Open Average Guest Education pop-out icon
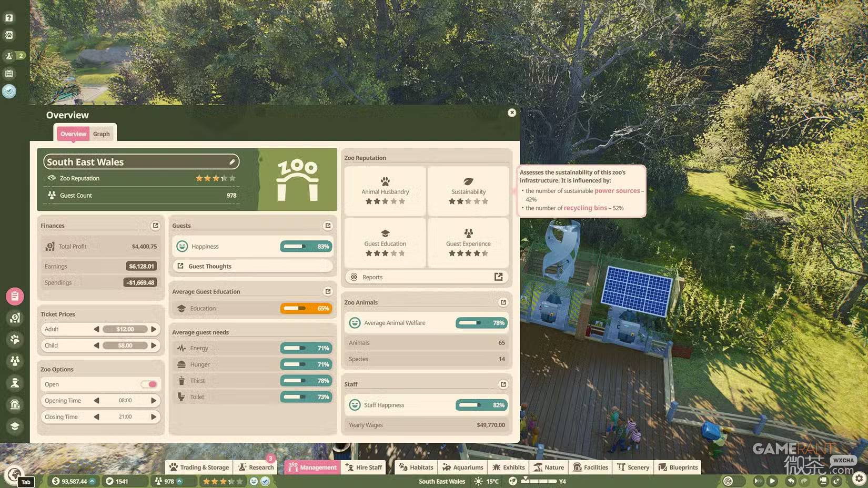 pos(328,291)
